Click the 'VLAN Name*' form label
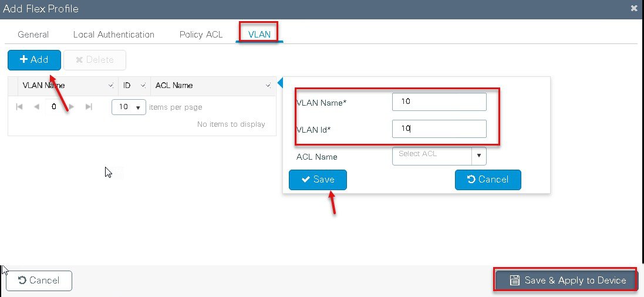644x297 pixels. point(321,103)
